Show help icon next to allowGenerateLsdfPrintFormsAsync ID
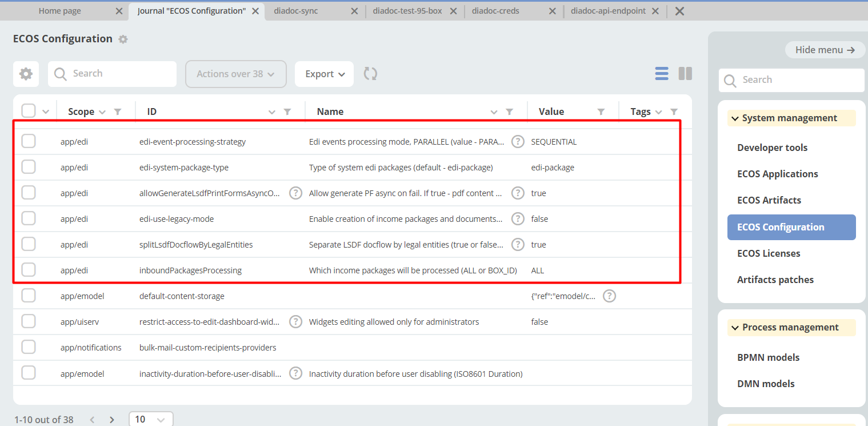The width and height of the screenshot is (868, 426). (x=295, y=193)
